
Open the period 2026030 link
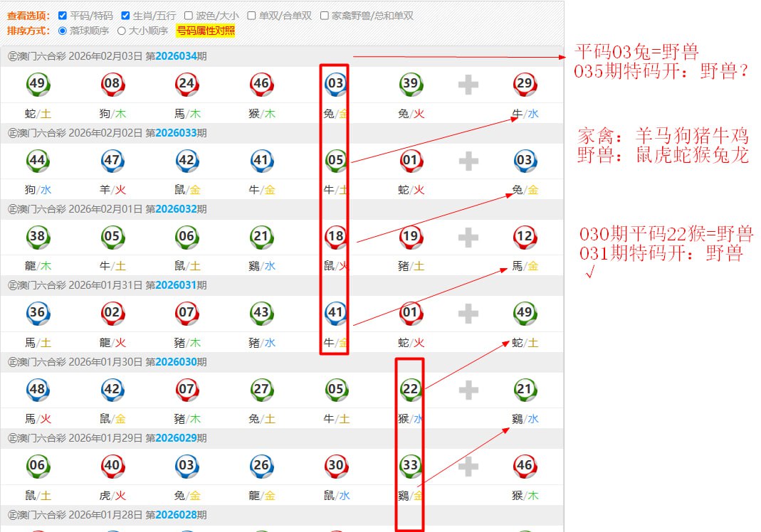click(176, 362)
